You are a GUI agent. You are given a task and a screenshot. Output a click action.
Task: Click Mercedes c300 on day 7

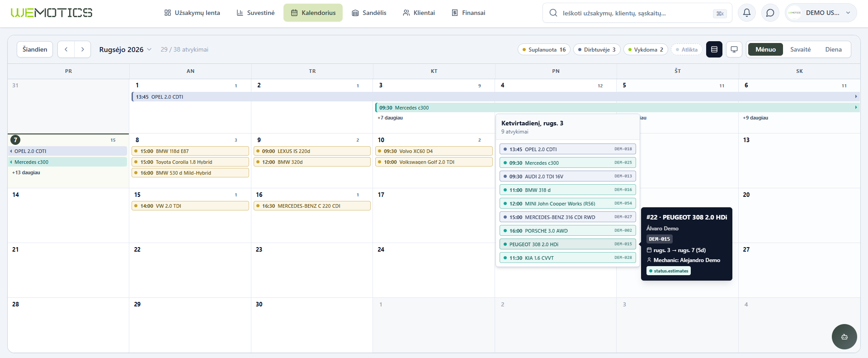[68, 162]
